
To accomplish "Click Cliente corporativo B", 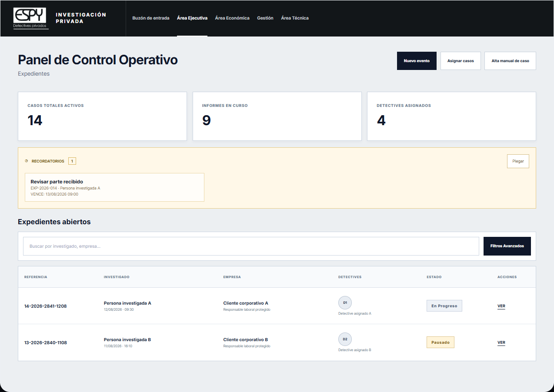I will (246, 339).
